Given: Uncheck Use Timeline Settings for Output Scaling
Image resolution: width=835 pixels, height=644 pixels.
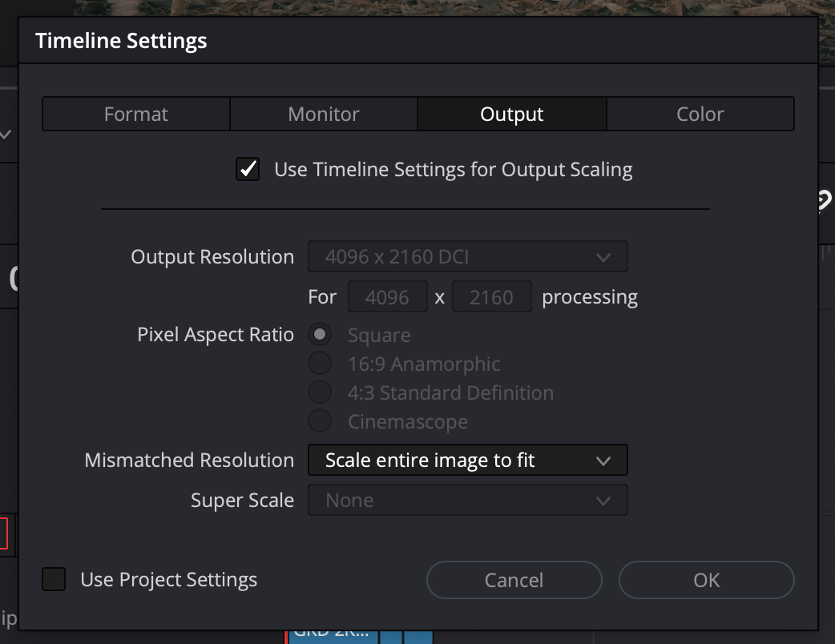Looking at the screenshot, I should coord(248,170).
